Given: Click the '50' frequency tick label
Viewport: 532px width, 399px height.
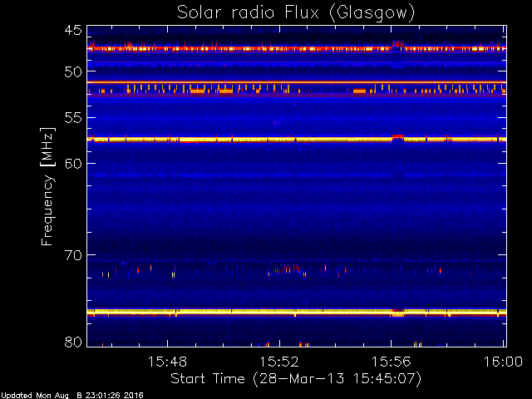Looking at the screenshot, I should tap(73, 72).
